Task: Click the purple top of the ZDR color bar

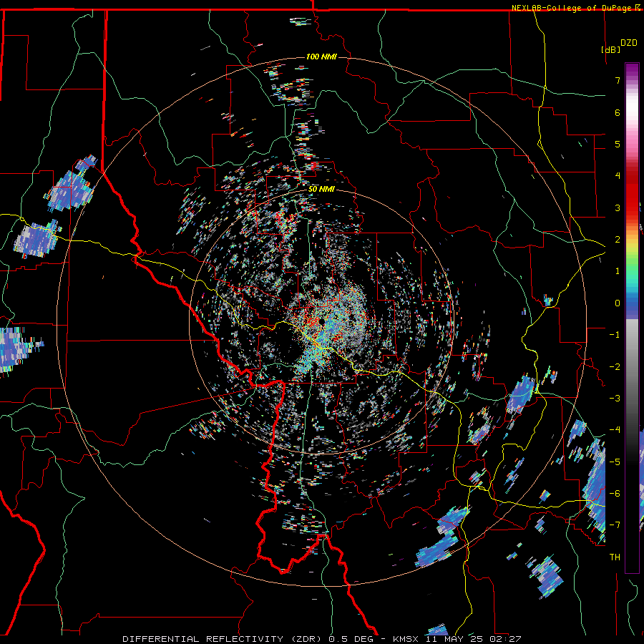Action: pyautogui.click(x=632, y=70)
